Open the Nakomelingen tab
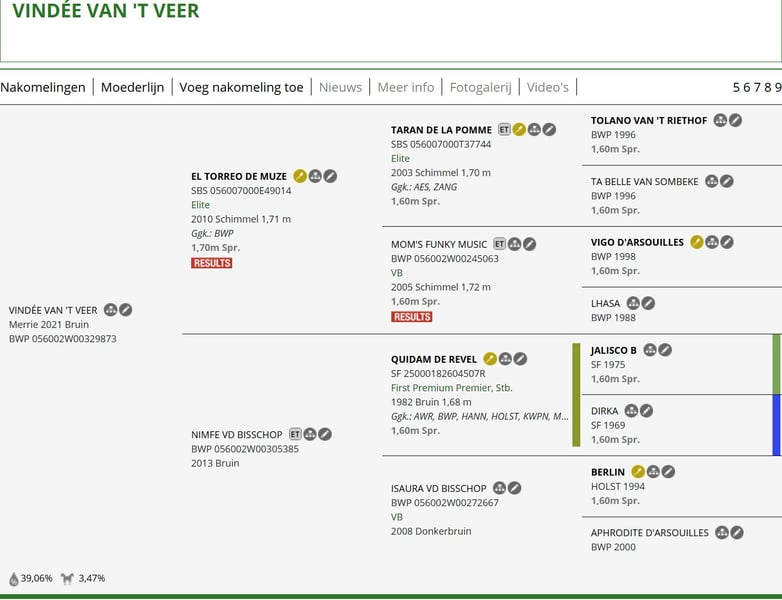The height and width of the screenshot is (600, 782). pos(43,87)
